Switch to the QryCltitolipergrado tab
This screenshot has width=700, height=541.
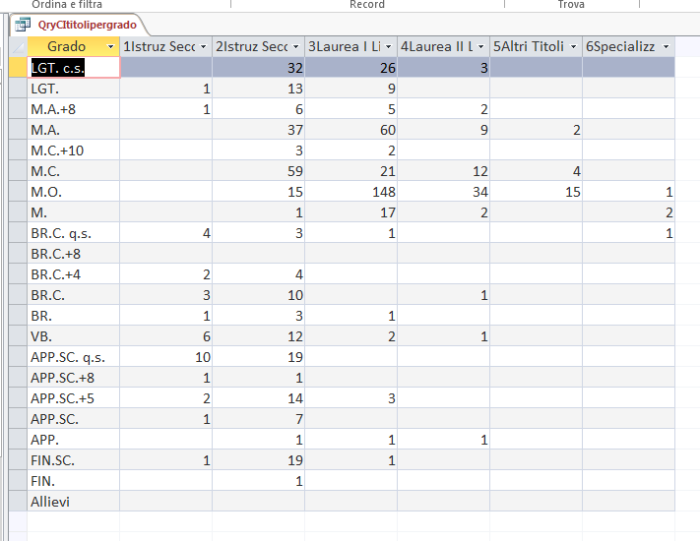[x=86, y=25]
